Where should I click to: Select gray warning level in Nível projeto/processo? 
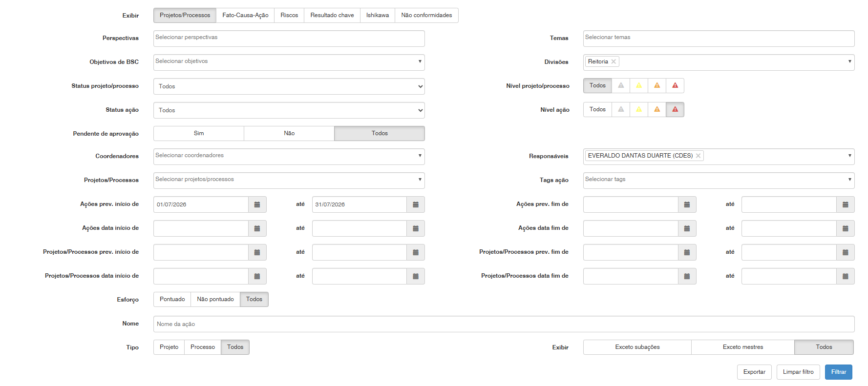point(621,85)
